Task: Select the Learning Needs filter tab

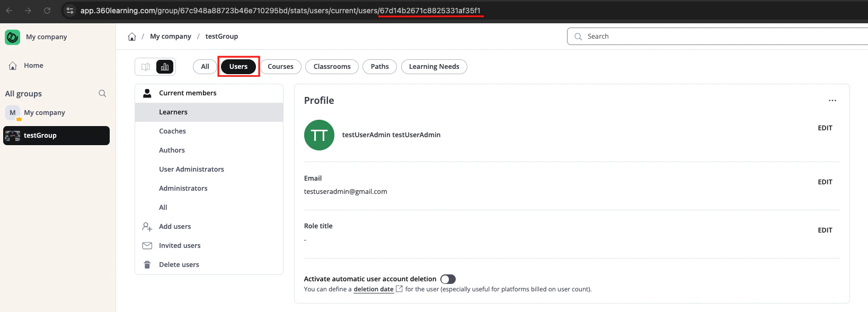Action: 434,67
